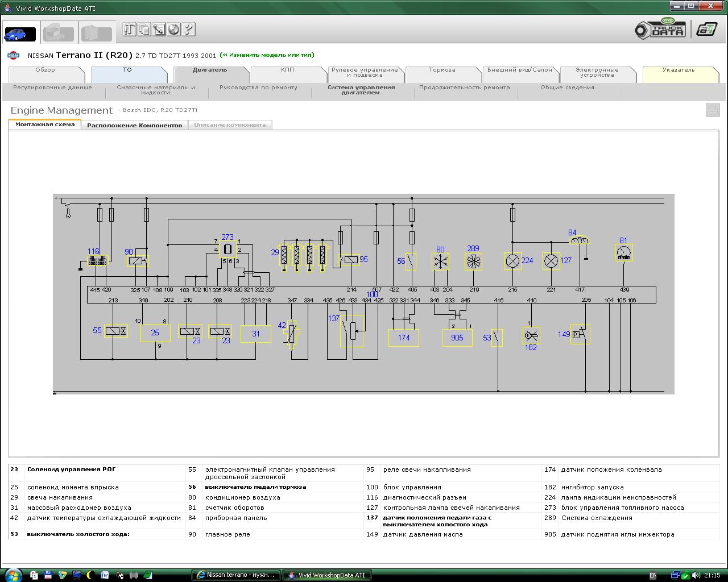
Task: Select brake pedal switch symbol 56
Action: pyautogui.click(x=411, y=261)
